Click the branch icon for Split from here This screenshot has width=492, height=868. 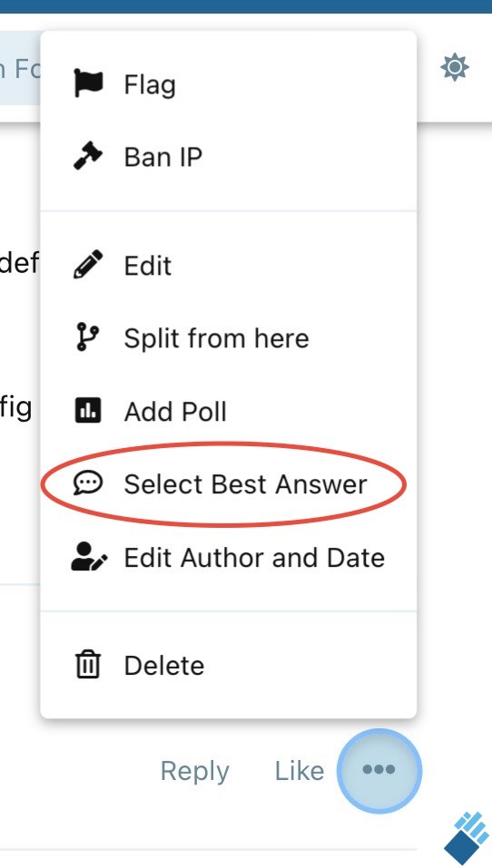tap(88, 337)
